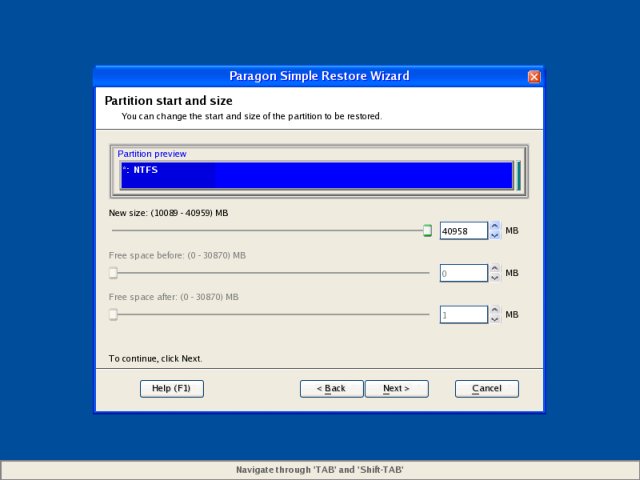640x480 pixels.
Task: Click the 'Navigate through TAB and Shift-TAB' status bar
Action: pos(320,470)
